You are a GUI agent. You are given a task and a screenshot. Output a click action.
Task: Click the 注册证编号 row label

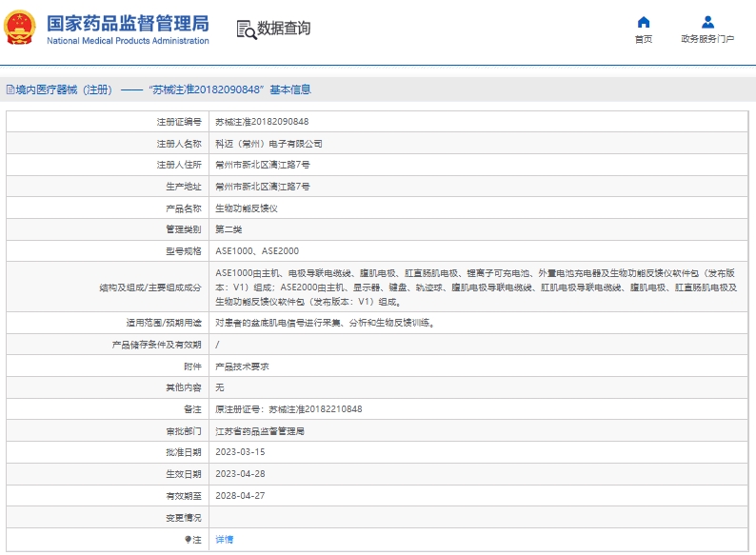(179, 122)
